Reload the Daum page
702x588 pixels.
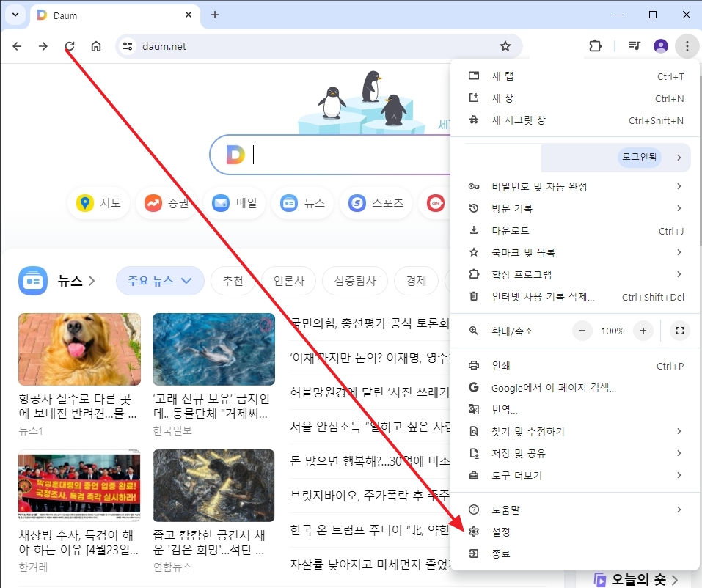pyautogui.click(x=70, y=46)
